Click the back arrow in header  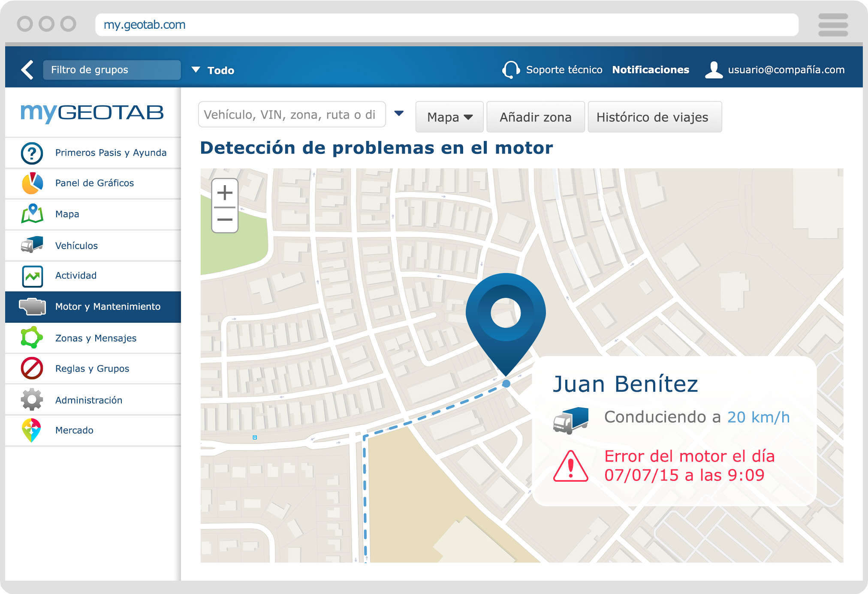click(27, 70)
